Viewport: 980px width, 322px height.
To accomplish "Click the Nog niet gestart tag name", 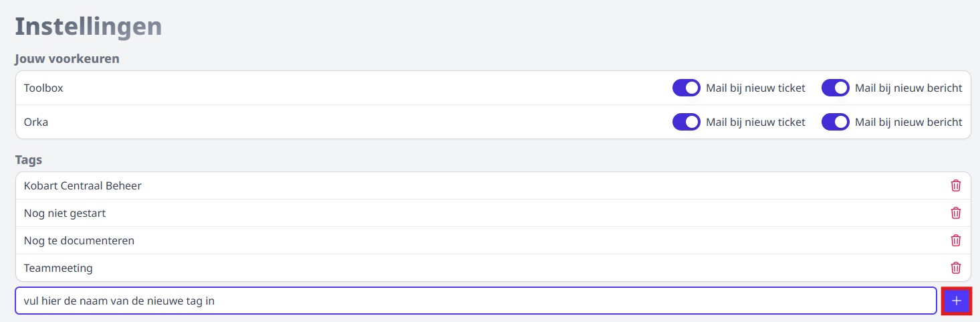I will pos(65,213).
